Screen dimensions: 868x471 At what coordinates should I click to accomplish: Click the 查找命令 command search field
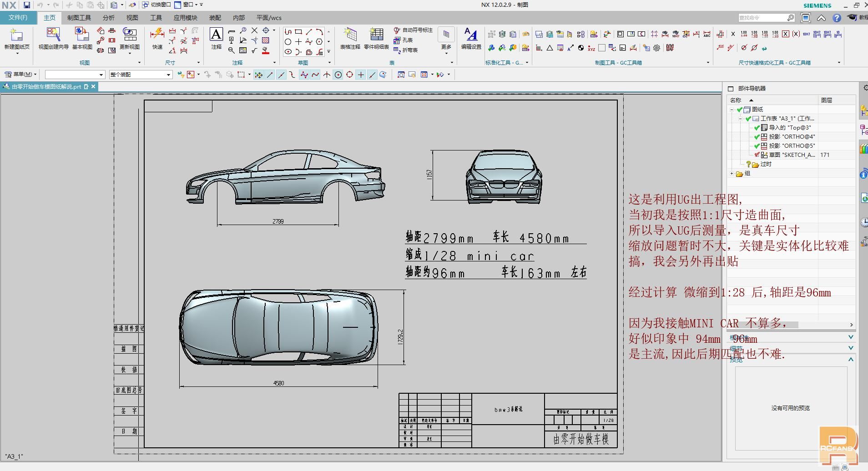[767, 18]
